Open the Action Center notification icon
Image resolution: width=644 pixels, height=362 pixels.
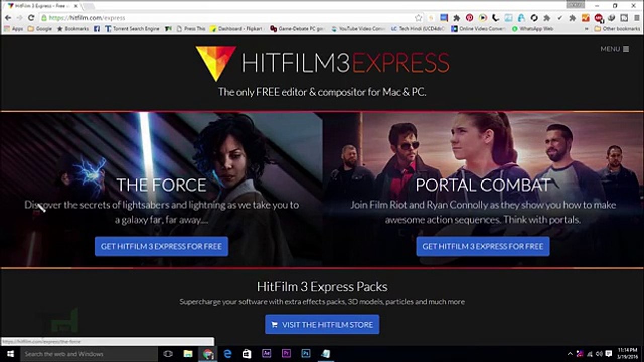[x=609, y=354]
